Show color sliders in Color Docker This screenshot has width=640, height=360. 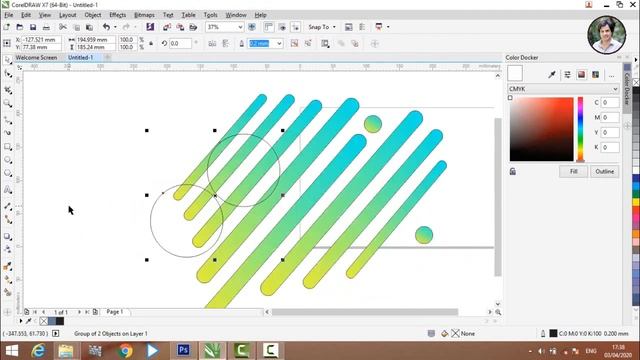tap(567, 74)
